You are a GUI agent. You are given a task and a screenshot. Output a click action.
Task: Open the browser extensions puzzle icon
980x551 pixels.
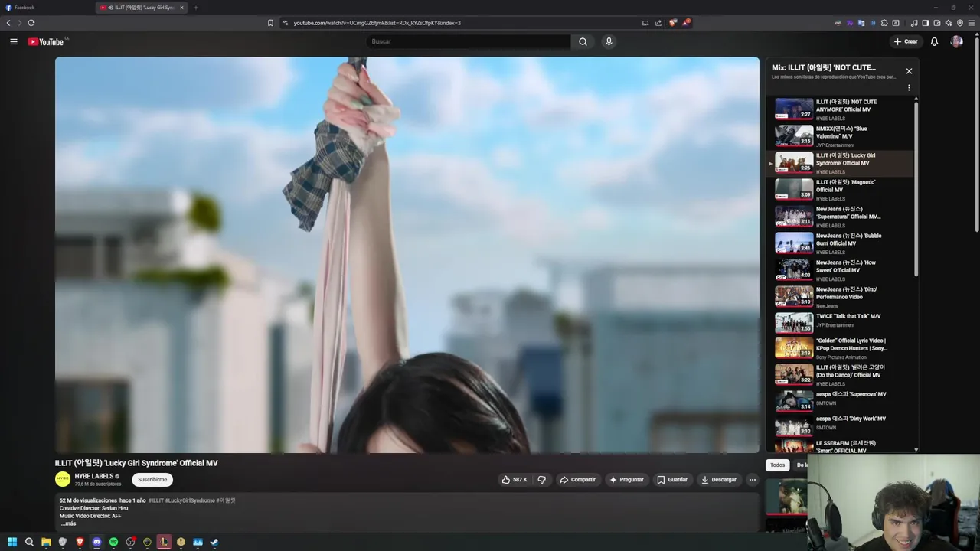tap(884, 23)
